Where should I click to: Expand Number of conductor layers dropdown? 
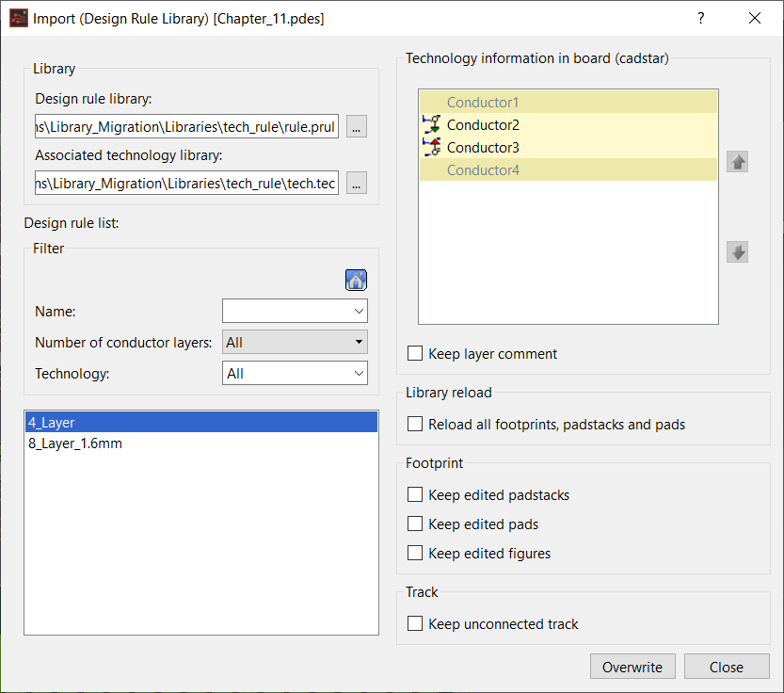click(x=295, y=342)
